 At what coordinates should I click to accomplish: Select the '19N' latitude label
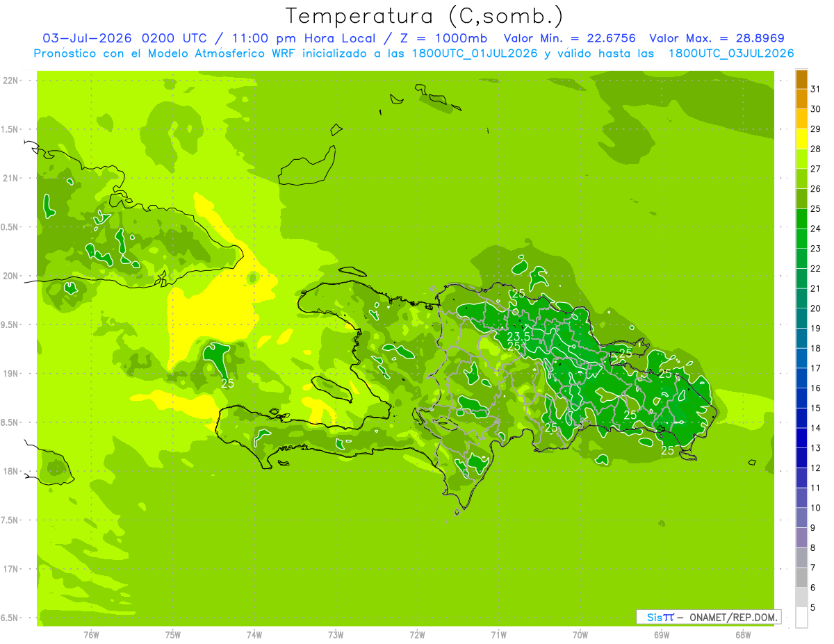click(x=11, y=373)
